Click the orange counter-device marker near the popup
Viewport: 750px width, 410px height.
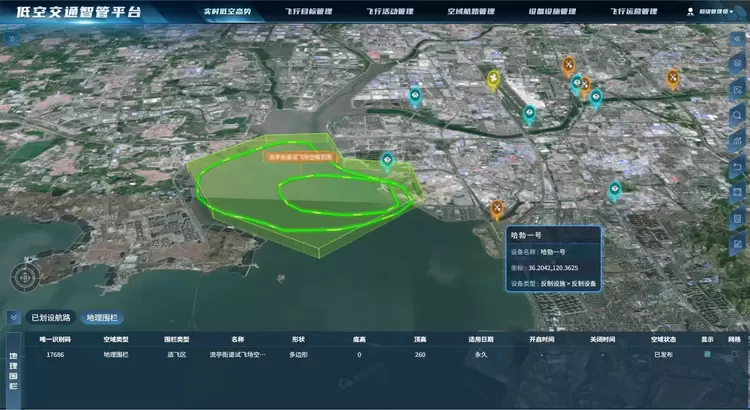pyautogui.click(x=497, y=207)
